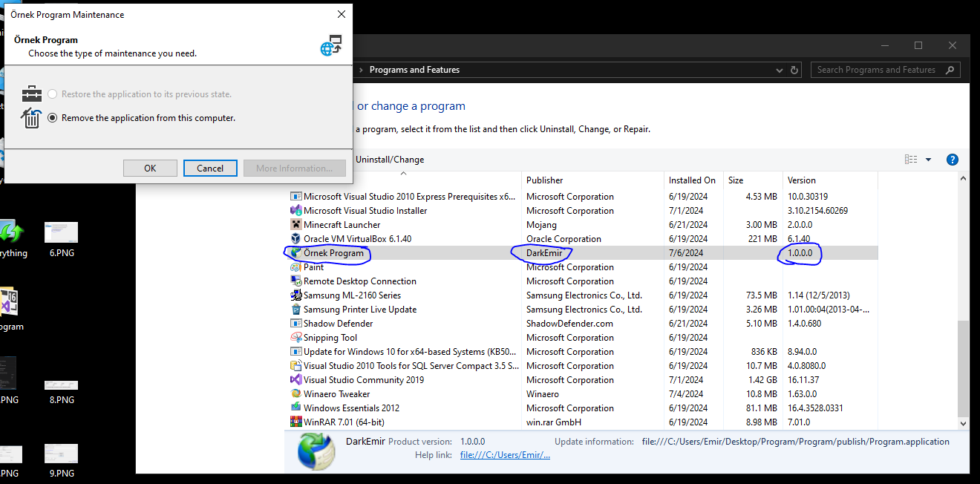The image size is (980, 484).
Task: Select Remove the application radio button
Action: tap(52, 117)
